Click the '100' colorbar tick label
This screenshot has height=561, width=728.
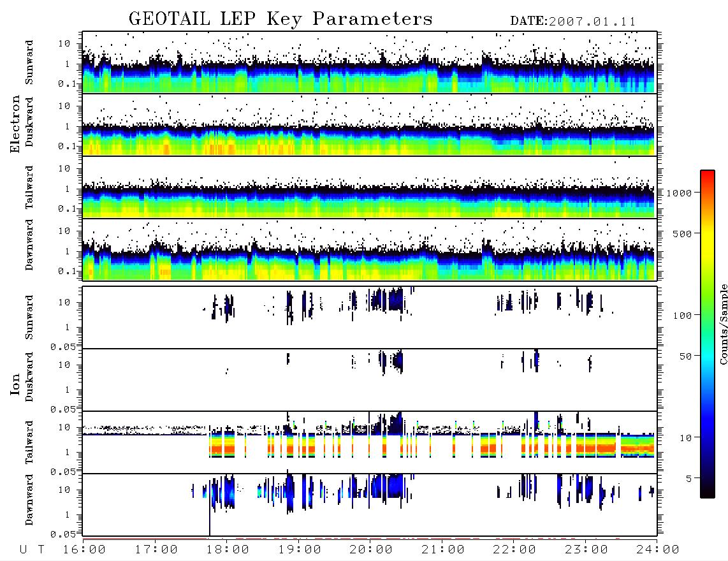[x=683, y=316]
